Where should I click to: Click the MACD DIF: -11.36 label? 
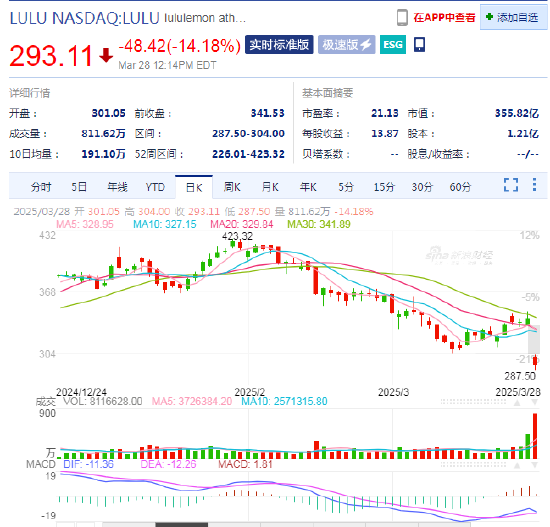88,464
